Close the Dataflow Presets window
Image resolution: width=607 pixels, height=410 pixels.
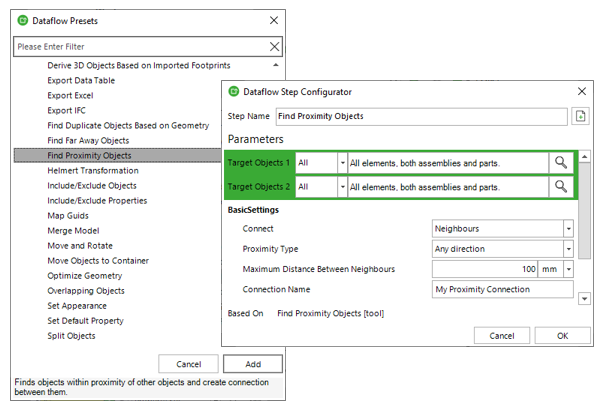coord(274,20)
